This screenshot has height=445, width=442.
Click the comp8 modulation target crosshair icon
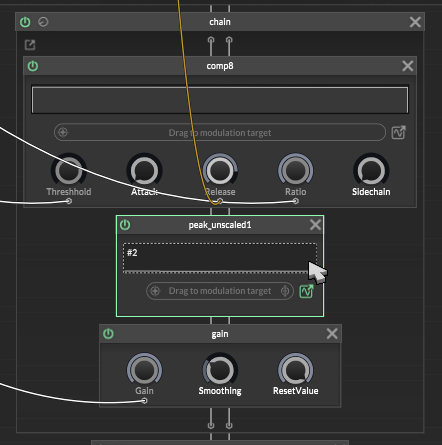[x=63, y=132]
